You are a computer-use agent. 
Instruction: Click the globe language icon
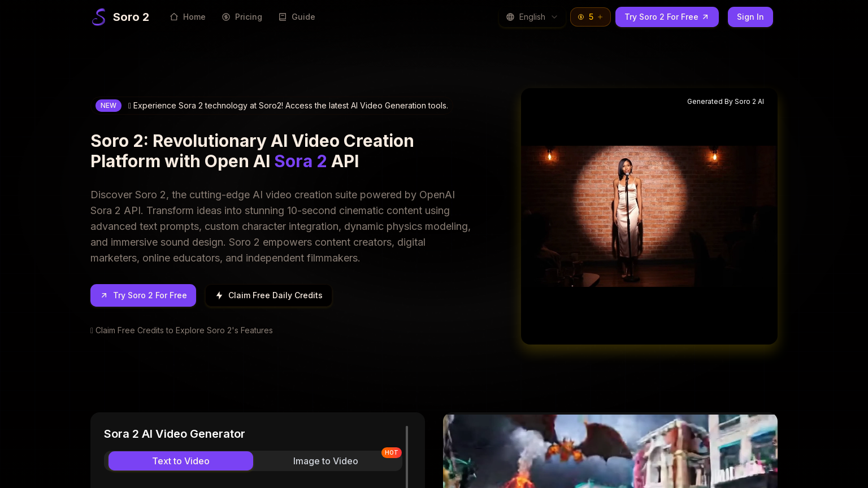point(510,17)
